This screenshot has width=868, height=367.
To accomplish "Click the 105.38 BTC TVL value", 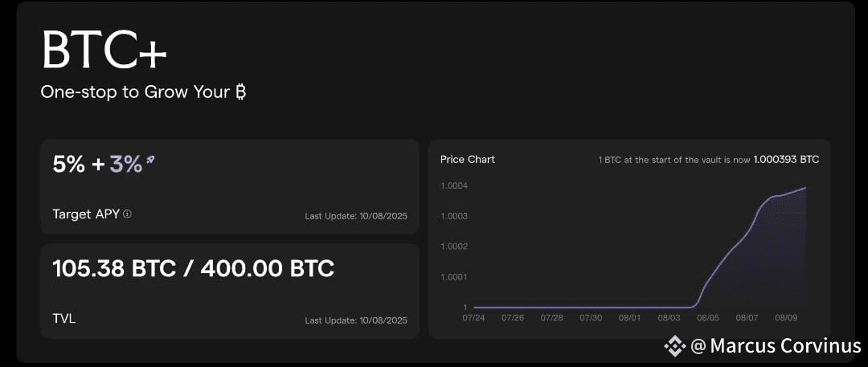I will pyautogui.click(x=115, y=268).
